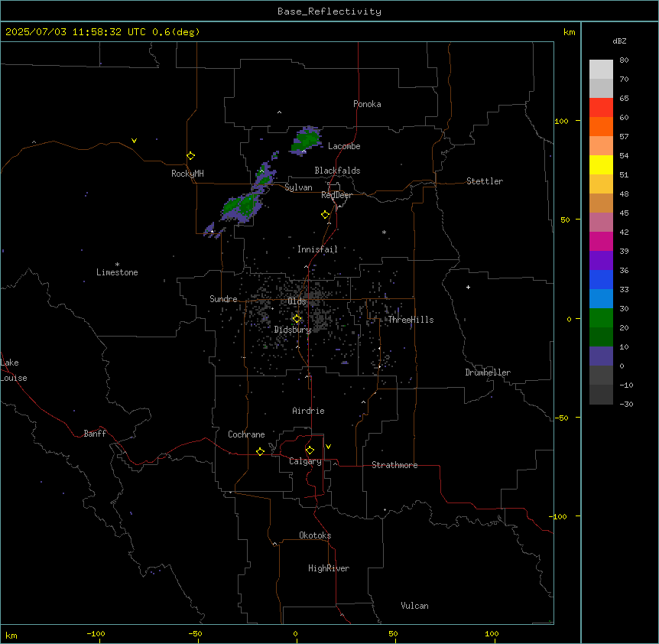
Task: Click the Sylvan label
Action: pos(298,187)
